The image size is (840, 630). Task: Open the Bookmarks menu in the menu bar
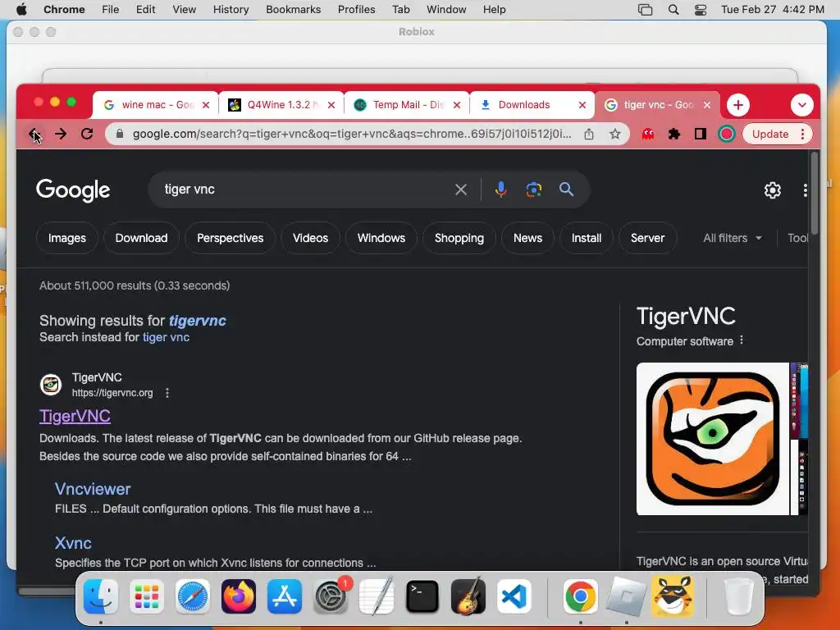(x=293, y=10)
